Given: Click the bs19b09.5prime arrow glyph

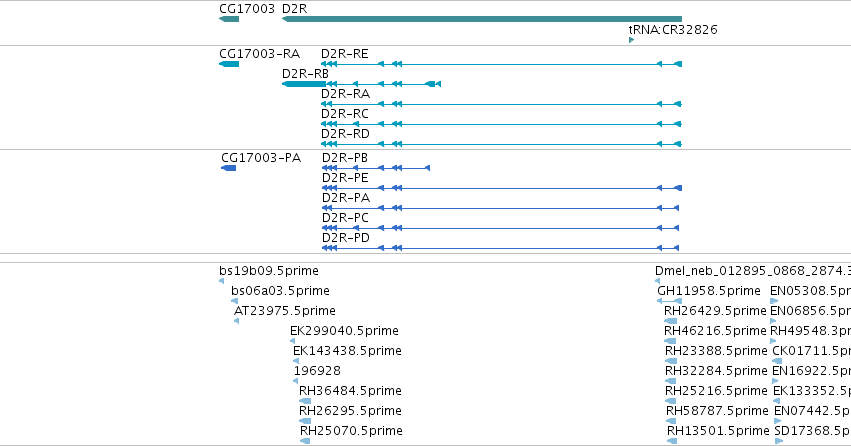Looking at the screenshot, I should [221, 281].
